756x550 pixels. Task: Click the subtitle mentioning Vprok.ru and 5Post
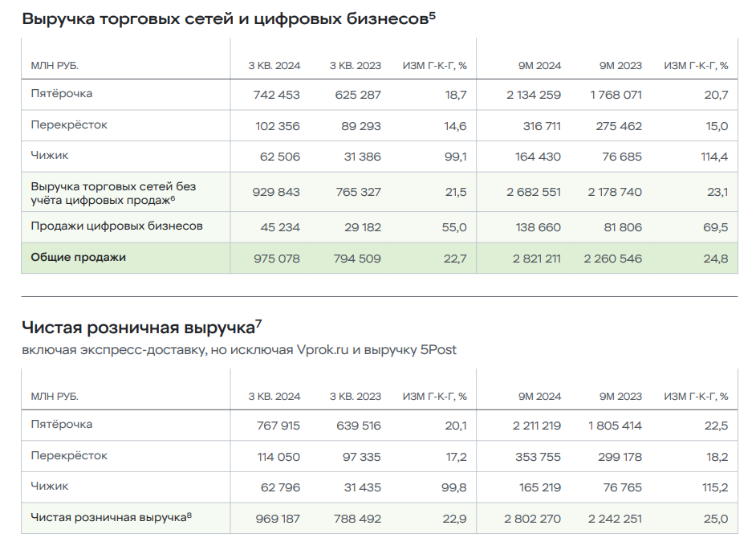coord(239,350)
